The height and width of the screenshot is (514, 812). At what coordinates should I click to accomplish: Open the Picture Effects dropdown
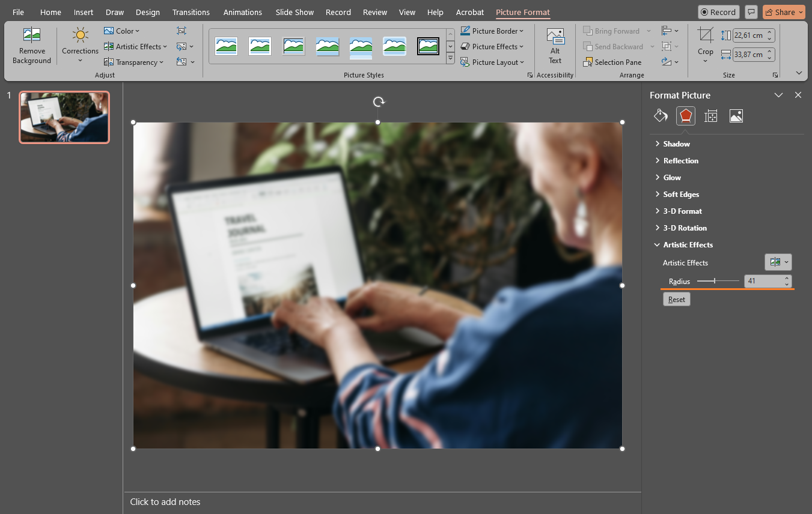(492, 46)
